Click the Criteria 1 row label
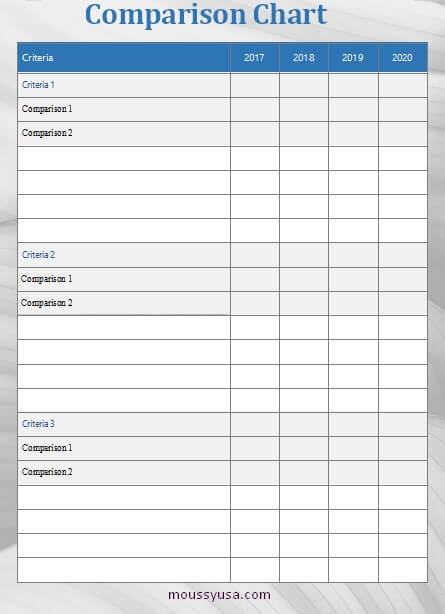This screenshot has width=445, height=614. click(38, 85)
